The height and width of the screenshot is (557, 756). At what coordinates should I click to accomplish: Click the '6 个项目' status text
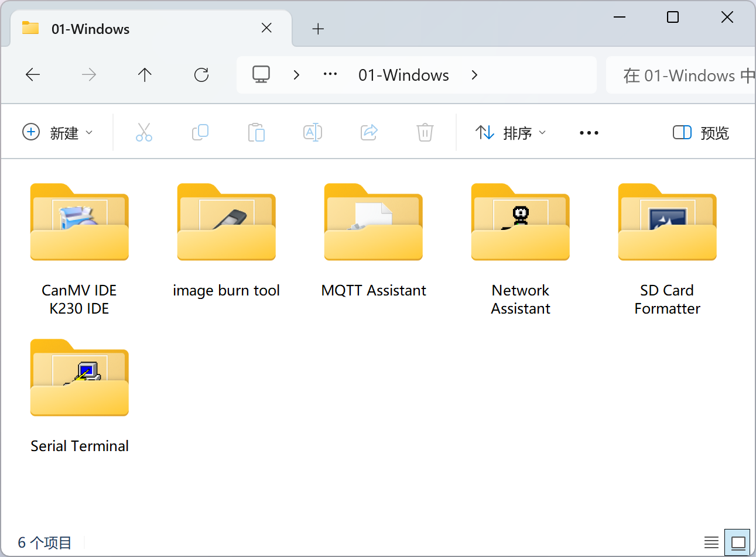(x=45, y=543)
